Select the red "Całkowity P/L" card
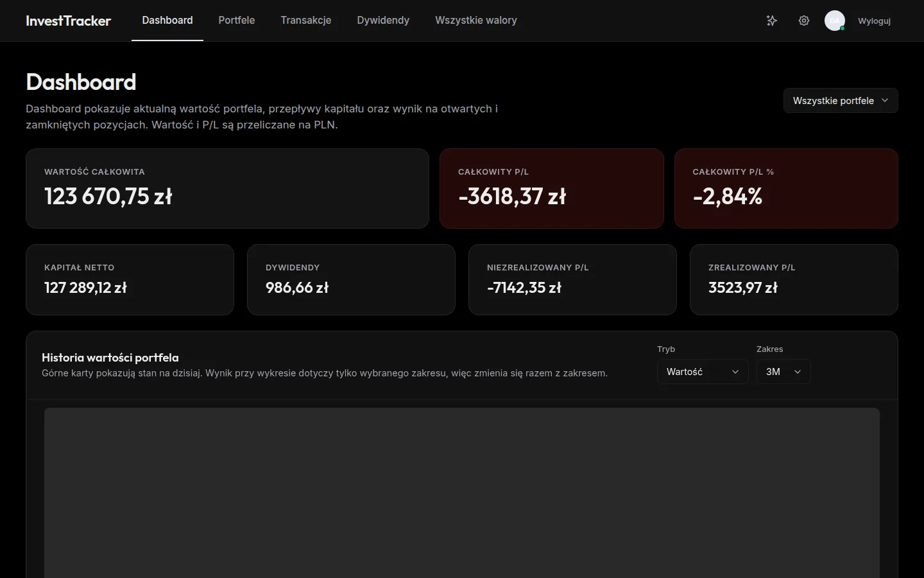 (552, 188)
